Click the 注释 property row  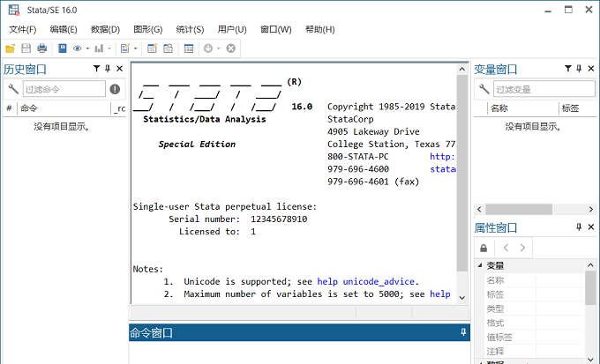(534, 351)
